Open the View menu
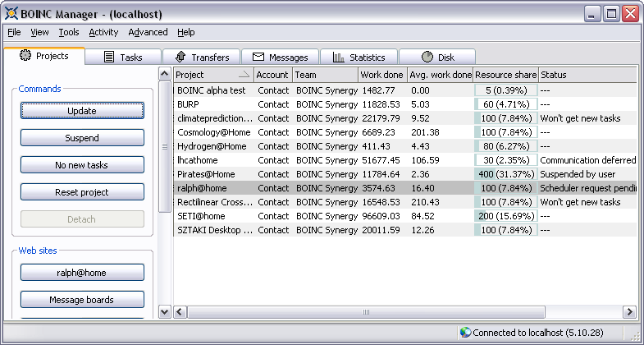The width and height of the screenshot is (644, 345). coord(39,32)
